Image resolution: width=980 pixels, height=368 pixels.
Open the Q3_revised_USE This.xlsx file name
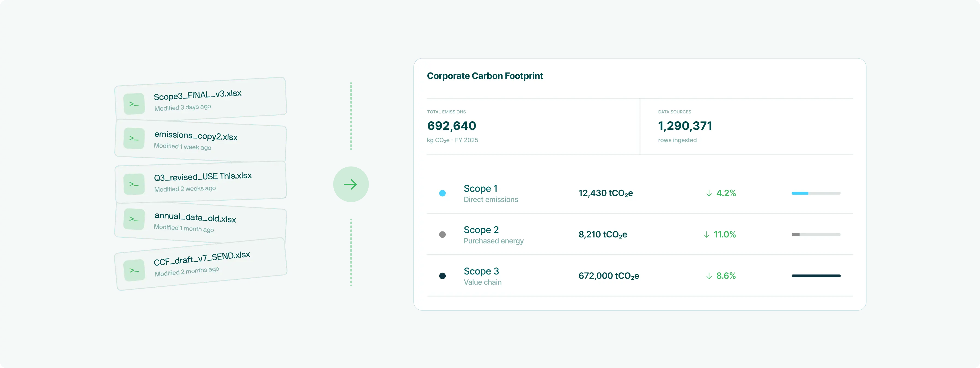[203, 177]
